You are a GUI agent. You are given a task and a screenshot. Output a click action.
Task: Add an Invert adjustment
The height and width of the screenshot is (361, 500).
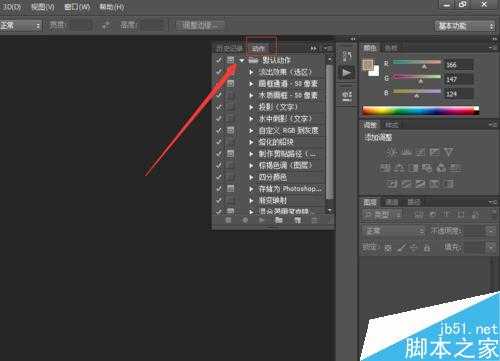click(x=392, y=183)
